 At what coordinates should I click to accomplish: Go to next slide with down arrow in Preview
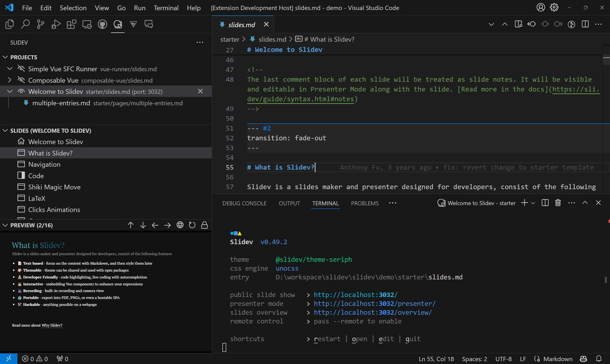coord(143,225)
